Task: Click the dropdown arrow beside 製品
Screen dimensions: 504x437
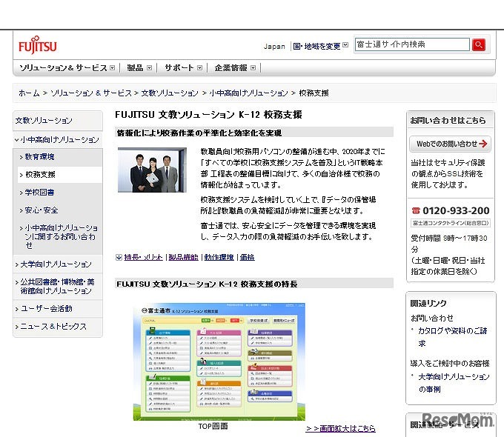Action: point(149,68)
